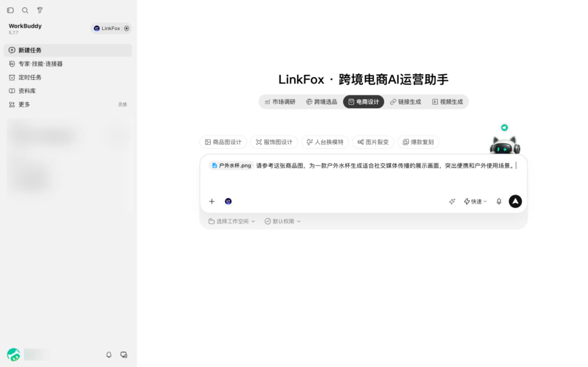Open 资料库 library

tap(68, 91)
